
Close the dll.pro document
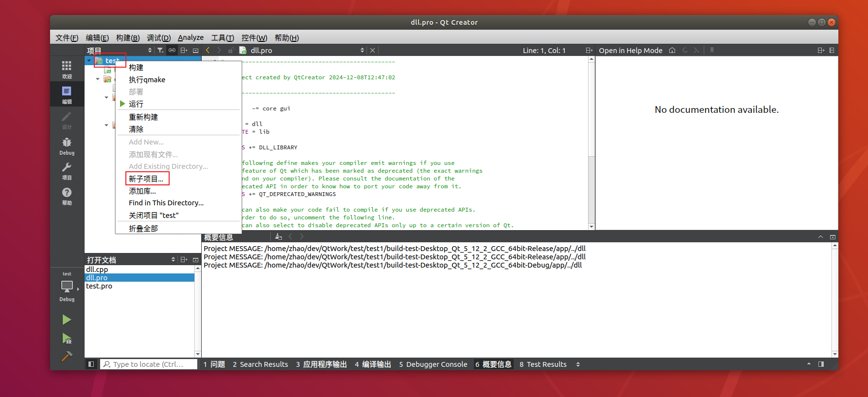372,51
